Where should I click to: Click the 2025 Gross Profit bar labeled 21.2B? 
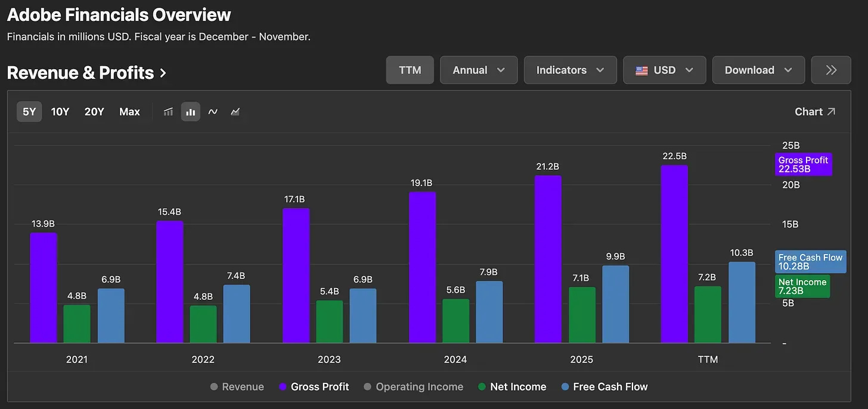click(548, 259)
